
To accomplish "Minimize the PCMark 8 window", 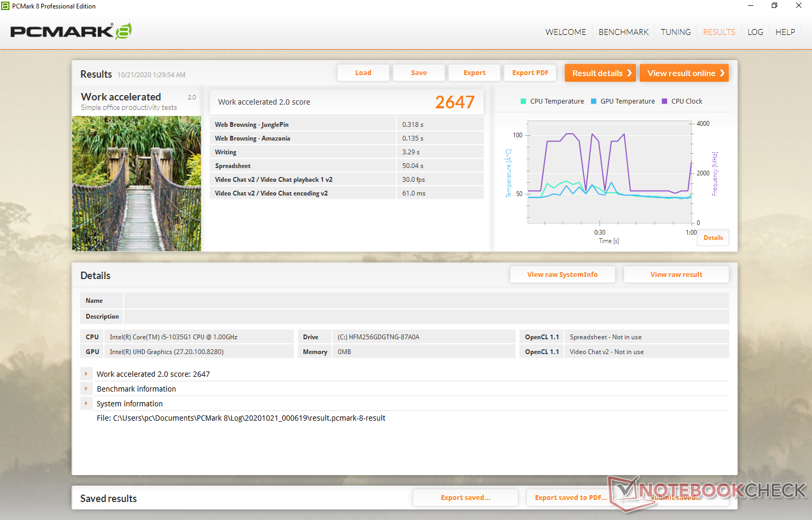I will click(750, 6).
